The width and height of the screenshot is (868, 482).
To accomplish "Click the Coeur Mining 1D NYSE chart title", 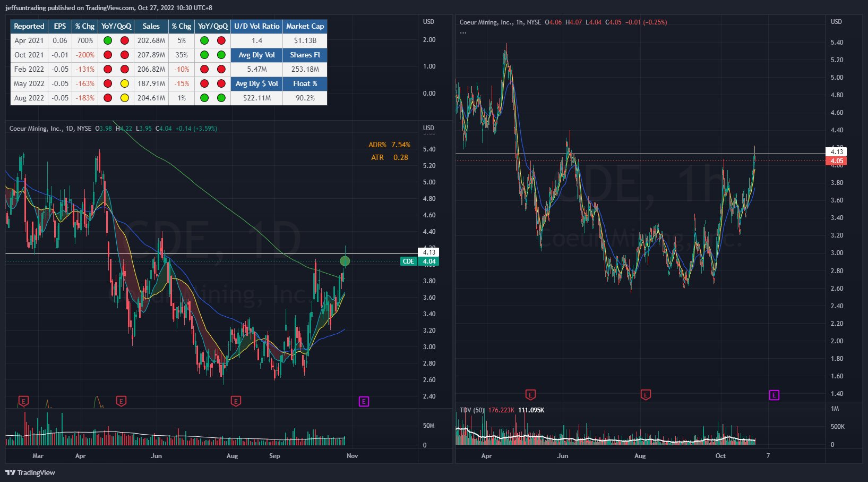I will [50, 128].
